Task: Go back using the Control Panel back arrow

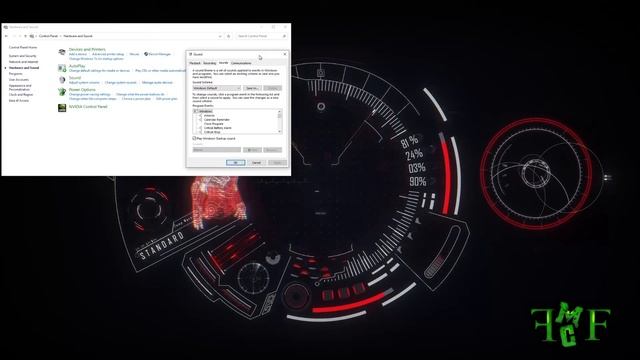Action: pyautogui.click(x=7, y=36)
